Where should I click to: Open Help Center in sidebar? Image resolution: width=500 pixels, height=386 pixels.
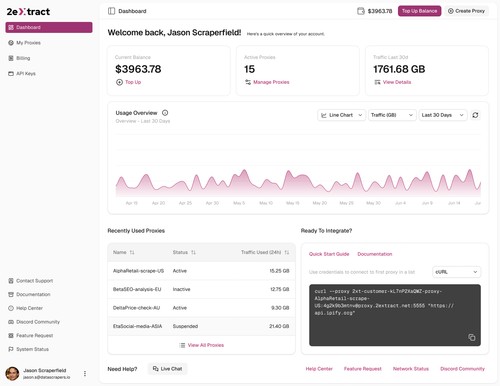[x=49, y=308]
